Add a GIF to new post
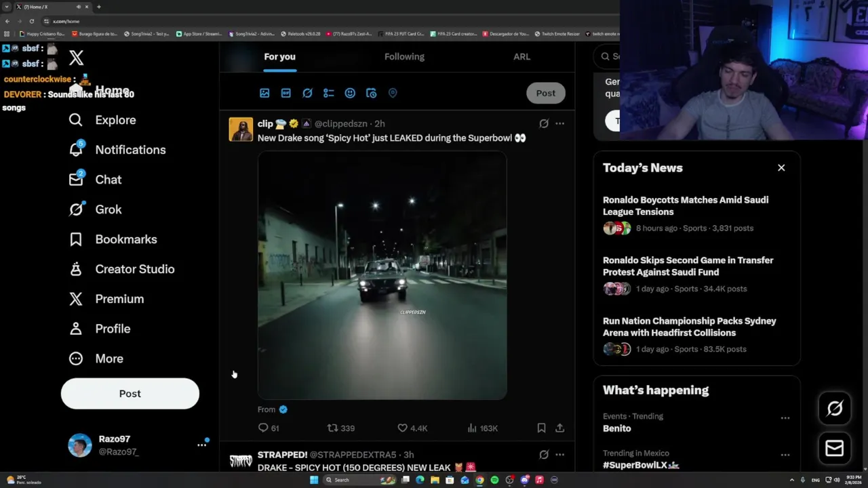Image resolution: width=868 pixels, height=488 pixels. (286, 93)
